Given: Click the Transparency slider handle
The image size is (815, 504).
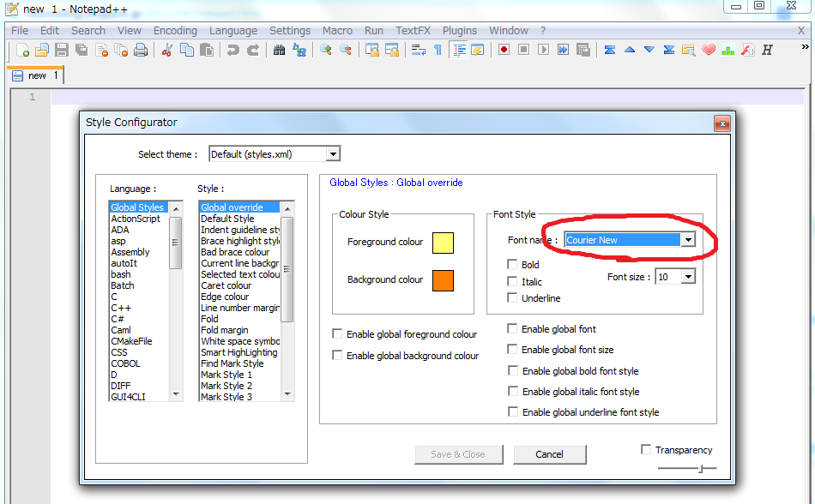Looking at the screenshot, I should (x=701, y=469).
